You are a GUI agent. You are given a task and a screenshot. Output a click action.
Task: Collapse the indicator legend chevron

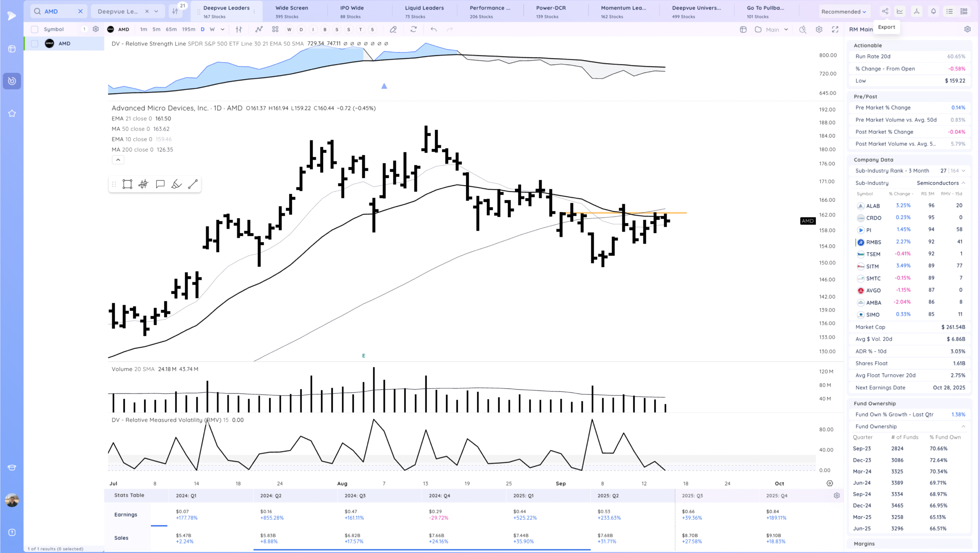click(118, 160)
